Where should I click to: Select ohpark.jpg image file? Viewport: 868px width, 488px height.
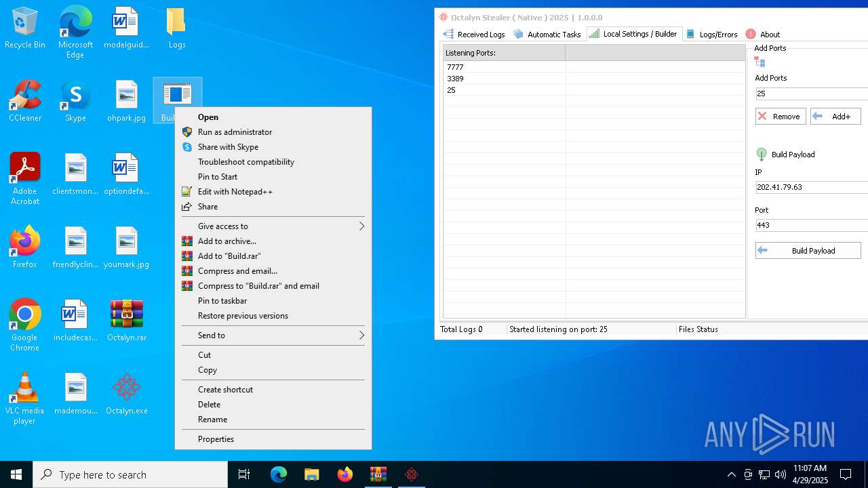126,102
